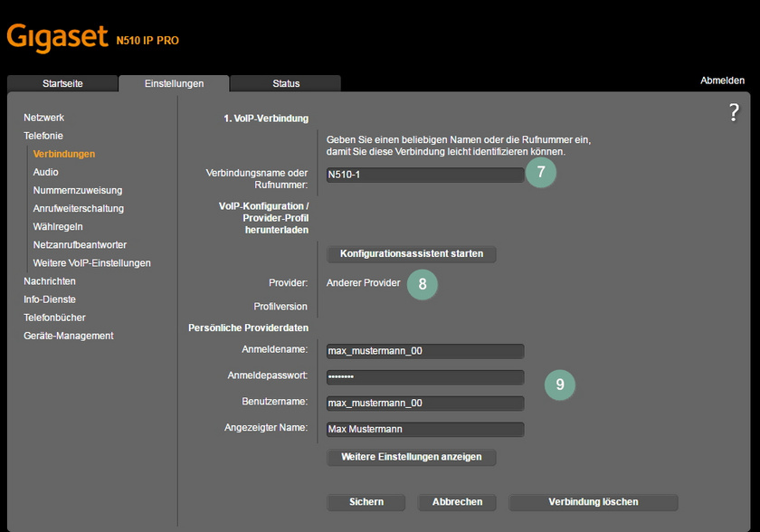Save settings with Sichern button
760x532 pixels.
coord(366,502)
